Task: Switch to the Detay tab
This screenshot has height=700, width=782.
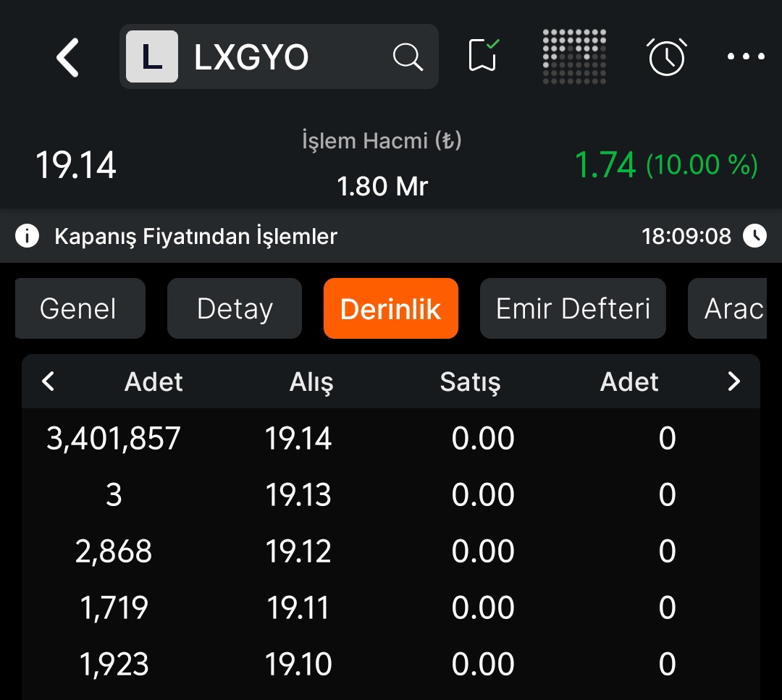Action: (x=235, y=308)
